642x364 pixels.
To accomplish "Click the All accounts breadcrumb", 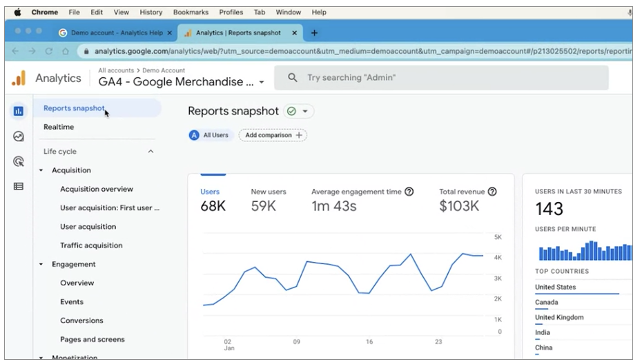I will click(116, 70).
